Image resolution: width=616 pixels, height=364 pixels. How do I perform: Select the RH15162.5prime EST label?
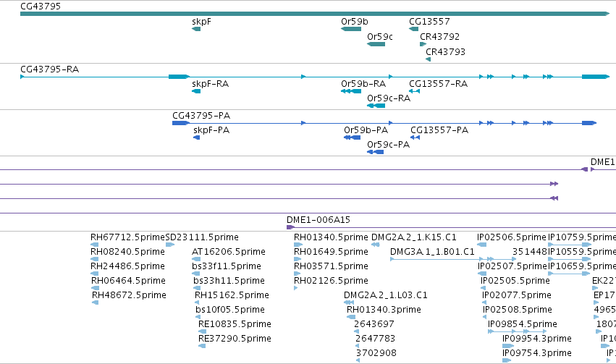point(232,295)
